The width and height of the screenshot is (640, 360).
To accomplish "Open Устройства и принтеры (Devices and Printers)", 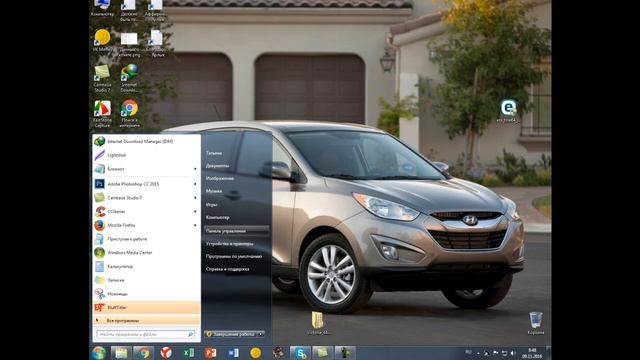I will [x=229, y=244].
